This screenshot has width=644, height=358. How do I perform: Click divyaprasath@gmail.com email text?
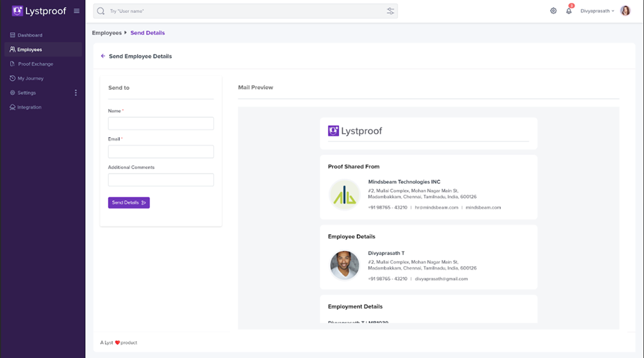coord(441,278)
